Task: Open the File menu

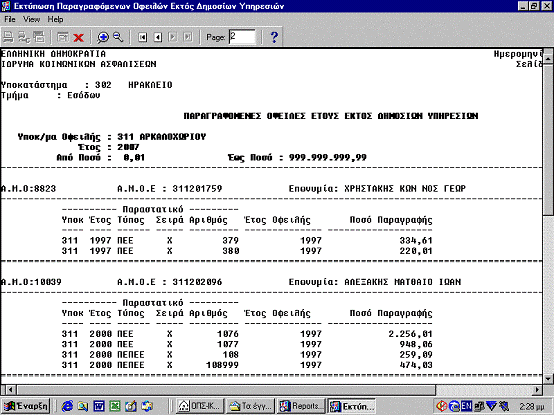Action: pos(10,19)
